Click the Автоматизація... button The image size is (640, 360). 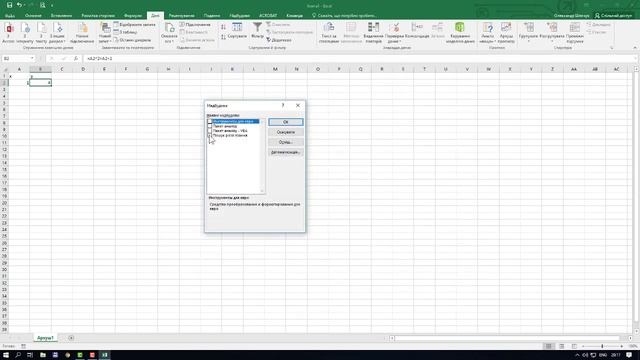[x=286, y=152]
